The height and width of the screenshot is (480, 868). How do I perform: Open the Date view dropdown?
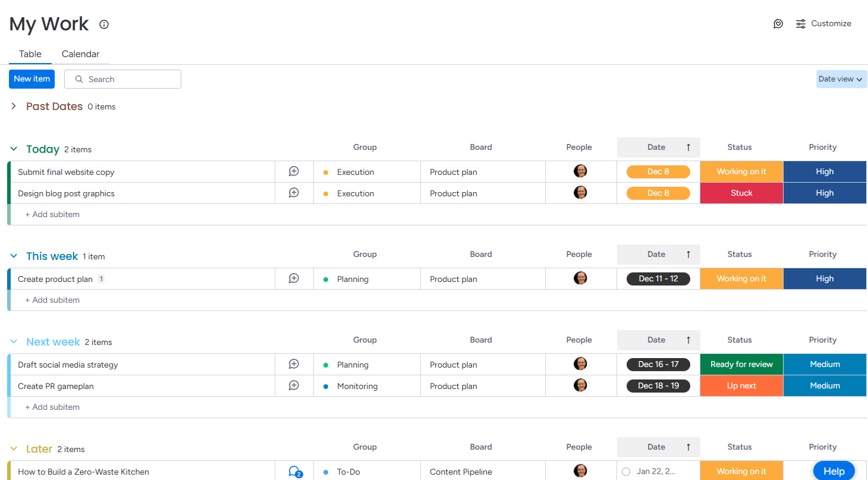(841, 79)
